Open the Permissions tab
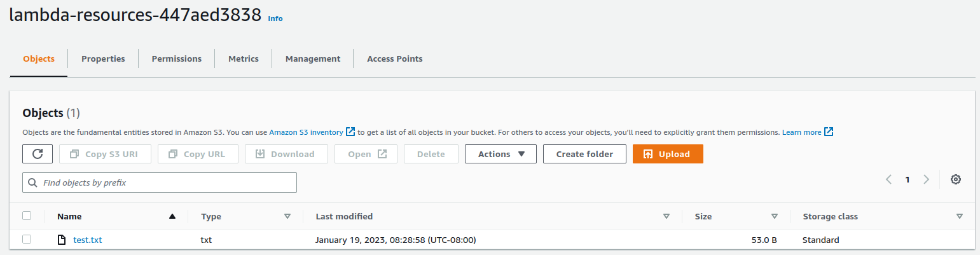This screenshot has height=255, width=980. pyautogui.click(x=176, y=59)
